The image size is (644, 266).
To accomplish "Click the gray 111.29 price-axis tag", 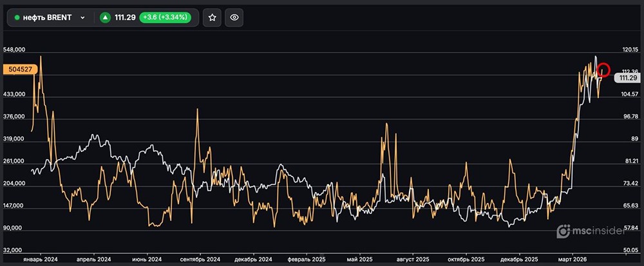I will 624,78.
